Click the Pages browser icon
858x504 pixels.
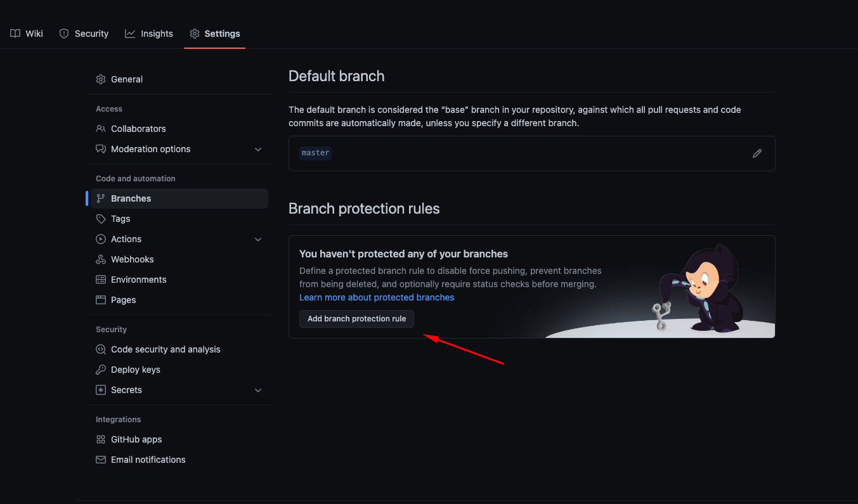[x=101, y=300]
